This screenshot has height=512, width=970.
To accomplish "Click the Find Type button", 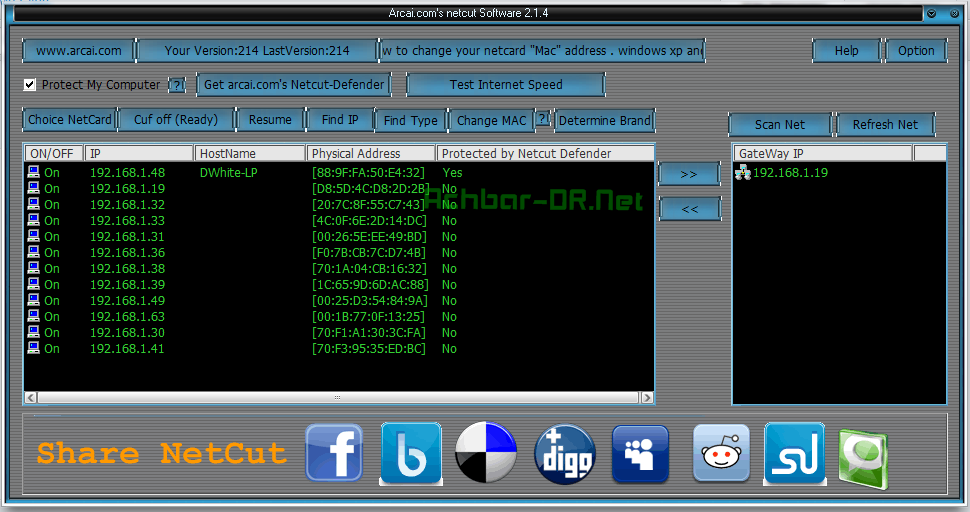I will [411, 120].
